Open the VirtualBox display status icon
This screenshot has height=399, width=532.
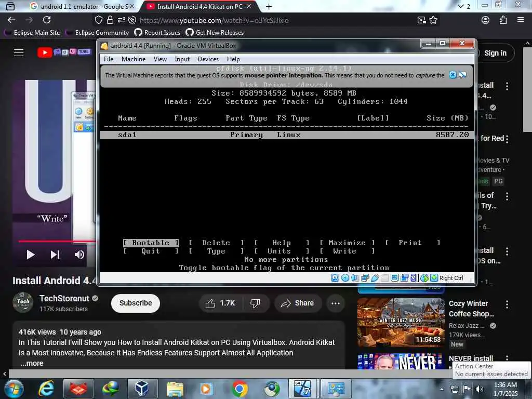click(395, 278)
